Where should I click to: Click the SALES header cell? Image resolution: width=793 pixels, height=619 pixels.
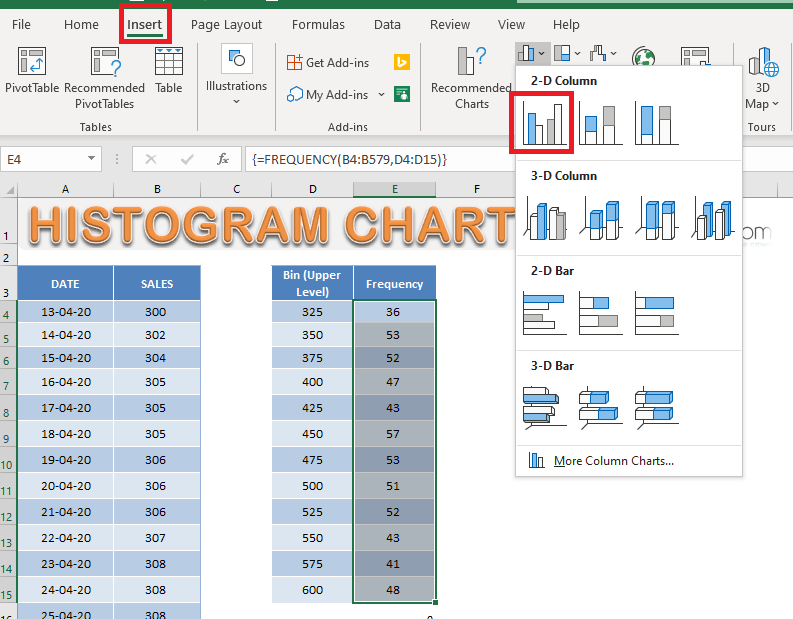pos(157,283)
